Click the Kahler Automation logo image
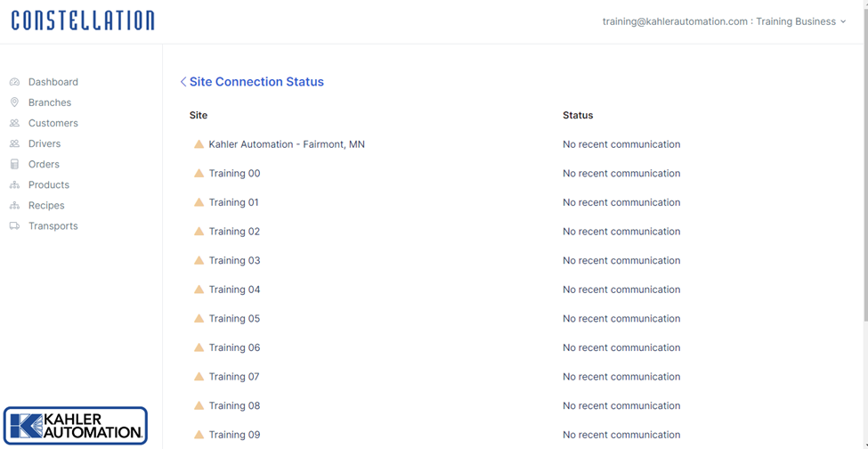The height and width of the screenshot is (449, 868). pos(76,426)
